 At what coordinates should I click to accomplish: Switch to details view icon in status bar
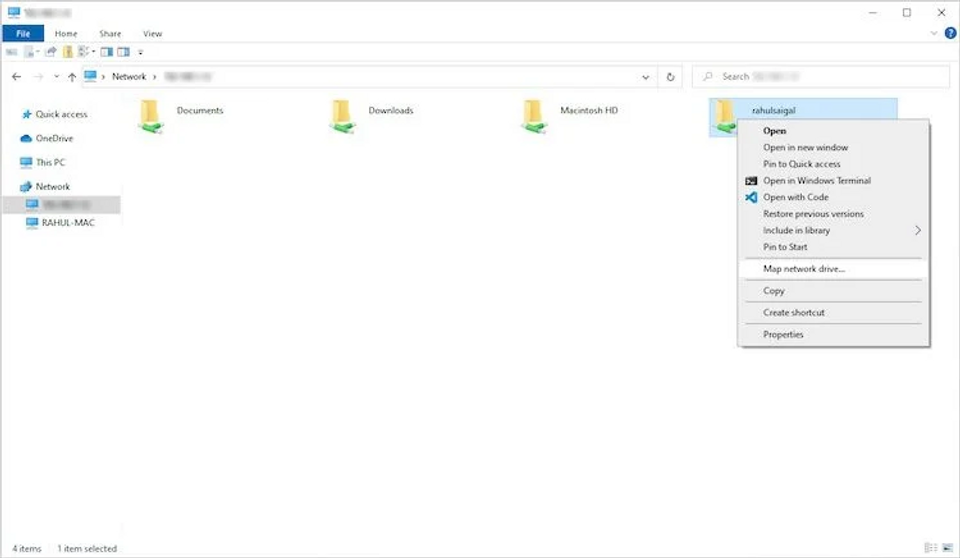(931, 548)
